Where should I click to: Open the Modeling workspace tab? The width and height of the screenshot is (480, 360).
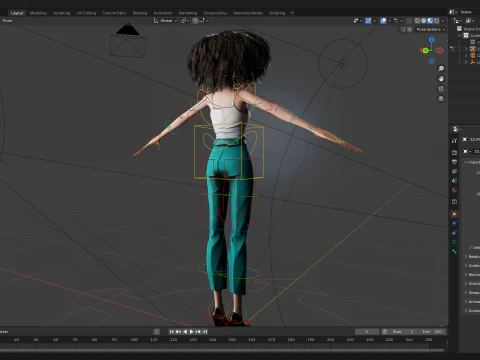click(x=38, y=13)
